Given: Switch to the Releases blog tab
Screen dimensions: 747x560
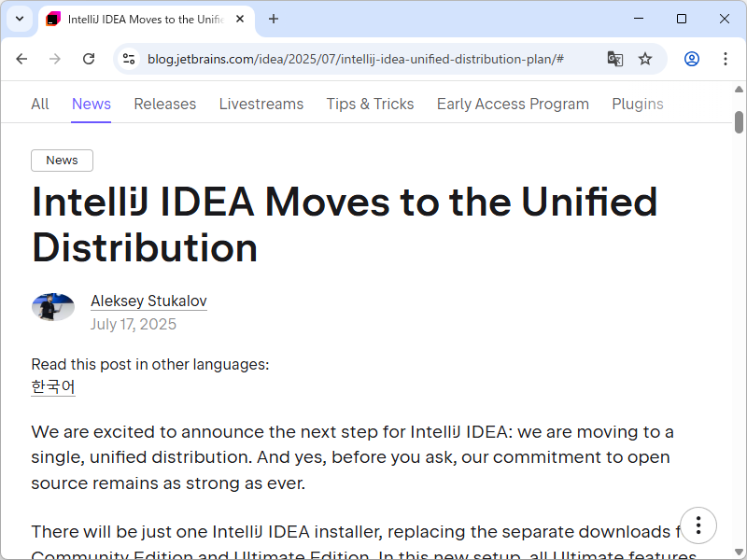Looking at the screenshot, I should point(164,104).
